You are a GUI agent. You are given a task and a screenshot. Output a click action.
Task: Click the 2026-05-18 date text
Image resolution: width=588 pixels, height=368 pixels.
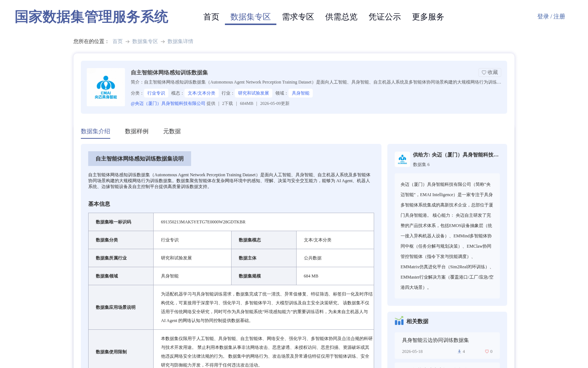tap(412, 351)
